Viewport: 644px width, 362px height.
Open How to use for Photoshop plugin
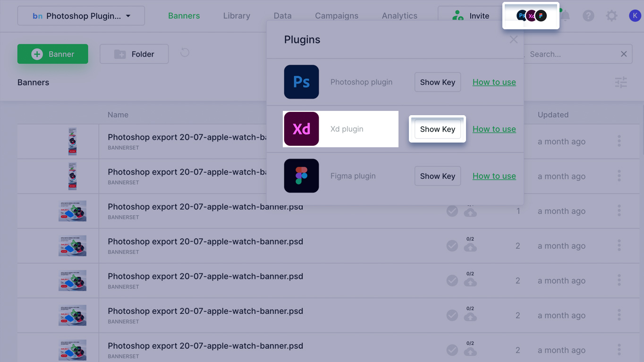coord(494,82)
